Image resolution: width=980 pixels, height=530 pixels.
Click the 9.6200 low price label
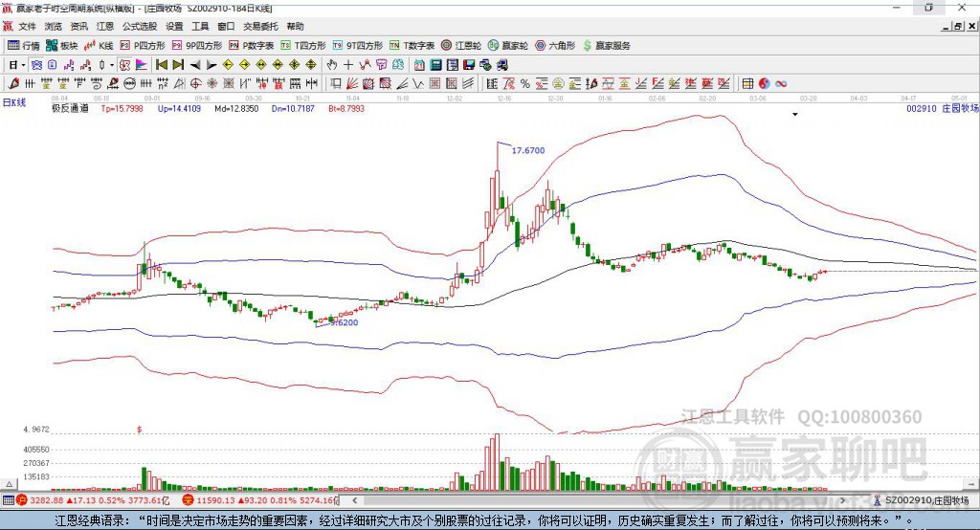click(x=345, y=322)
